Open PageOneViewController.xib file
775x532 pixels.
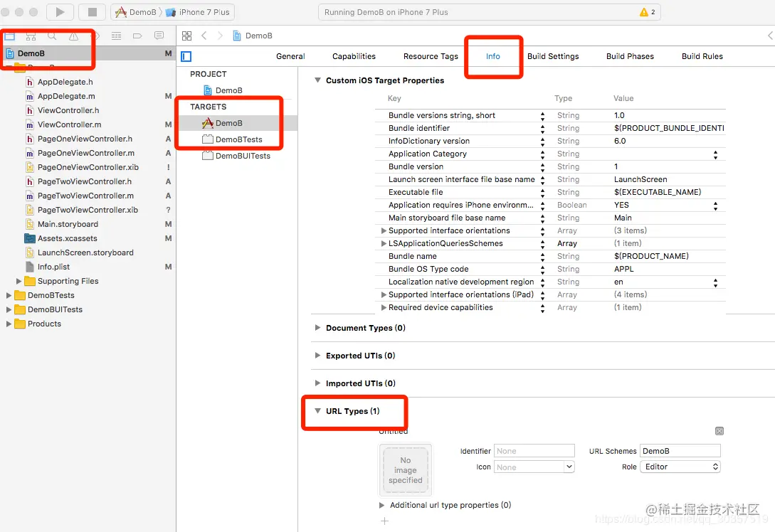(88, 167)
